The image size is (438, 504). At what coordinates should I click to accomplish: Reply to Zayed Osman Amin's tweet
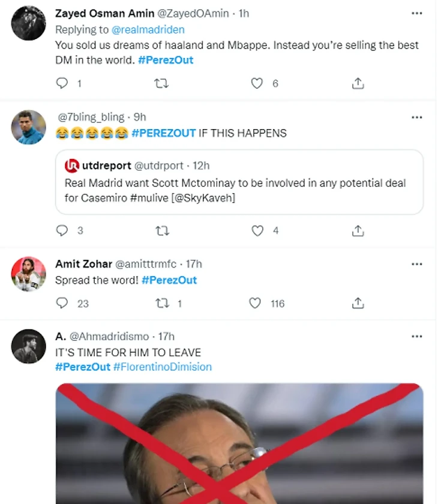62,83
